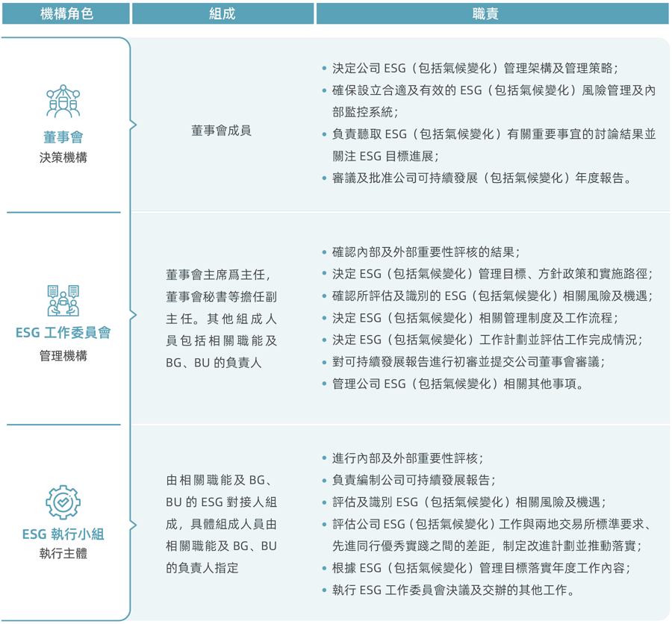Select the 機構角色 column header

click(66, 13)
